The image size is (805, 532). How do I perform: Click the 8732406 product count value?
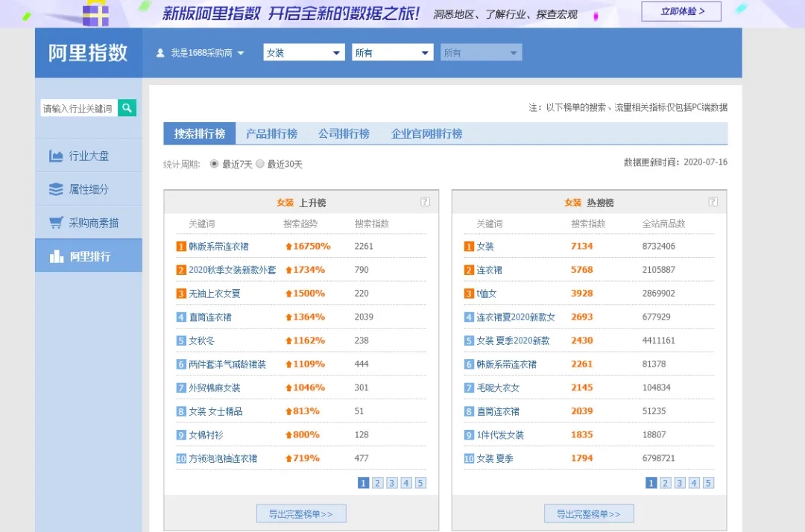click(x=659, y=246)
